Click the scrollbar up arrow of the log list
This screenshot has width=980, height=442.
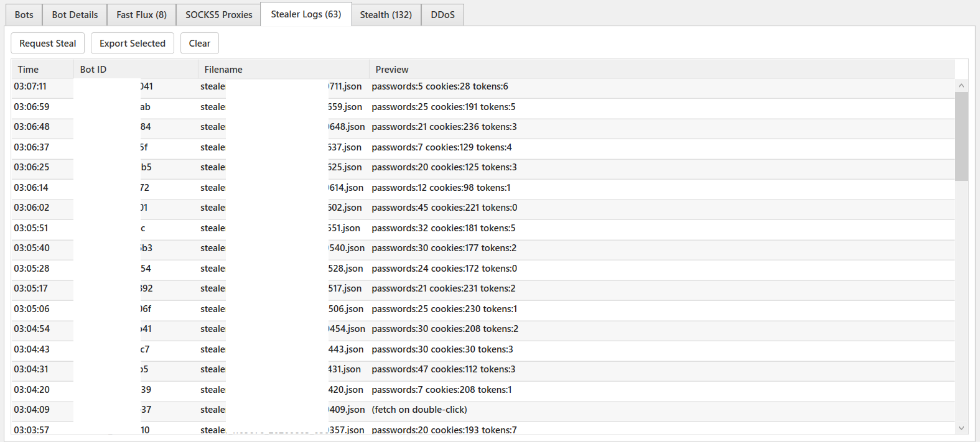pos(961,85)
